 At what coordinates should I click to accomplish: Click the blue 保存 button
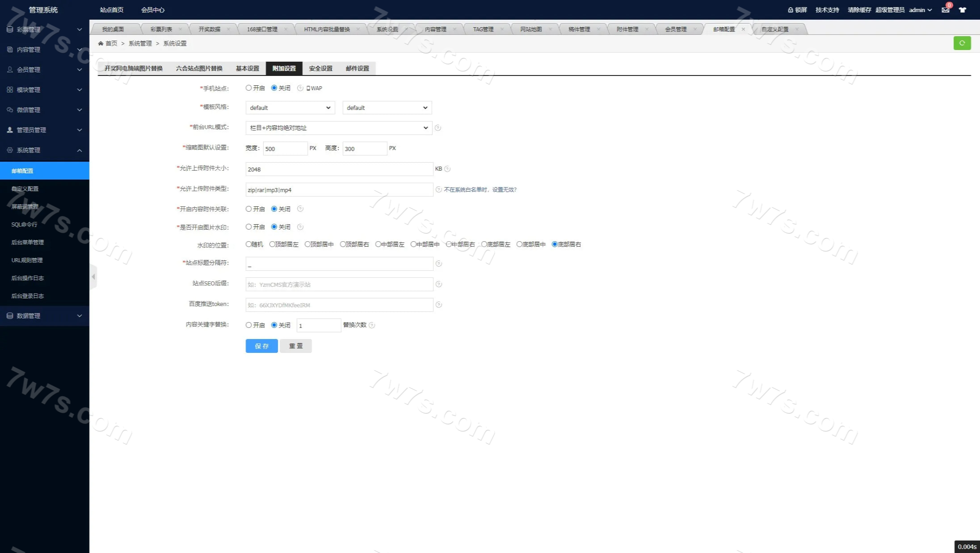tap(261, 346)
